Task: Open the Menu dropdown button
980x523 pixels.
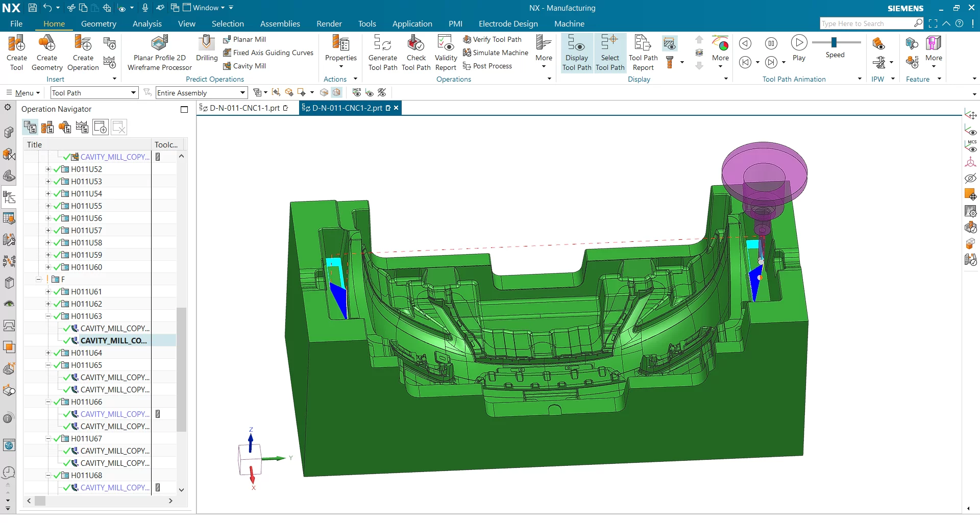Action: coord(23,92)
